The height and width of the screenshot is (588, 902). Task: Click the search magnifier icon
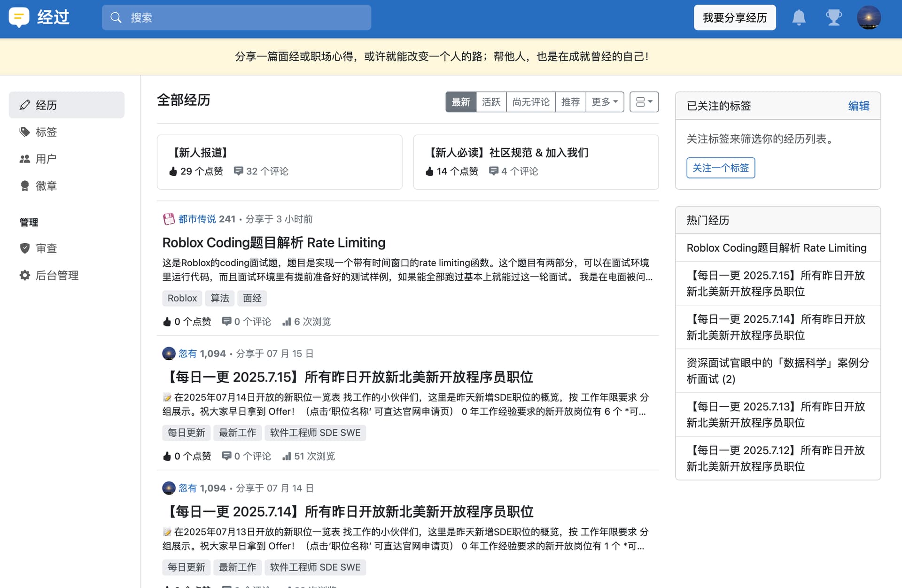click(x=116, y=18)
